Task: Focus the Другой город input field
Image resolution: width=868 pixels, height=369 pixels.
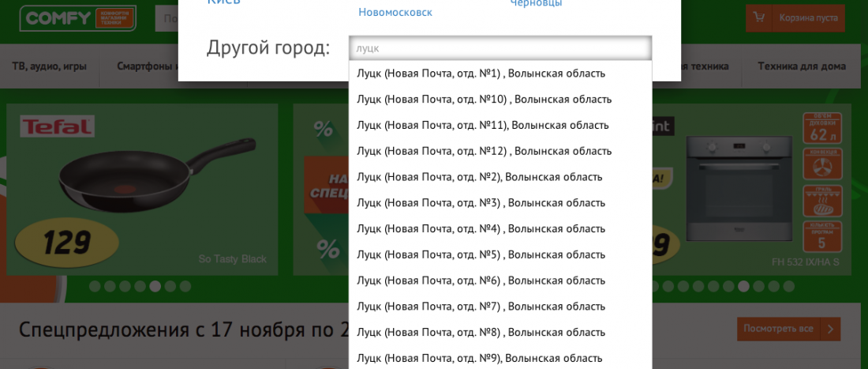Action: pos(500,48)
